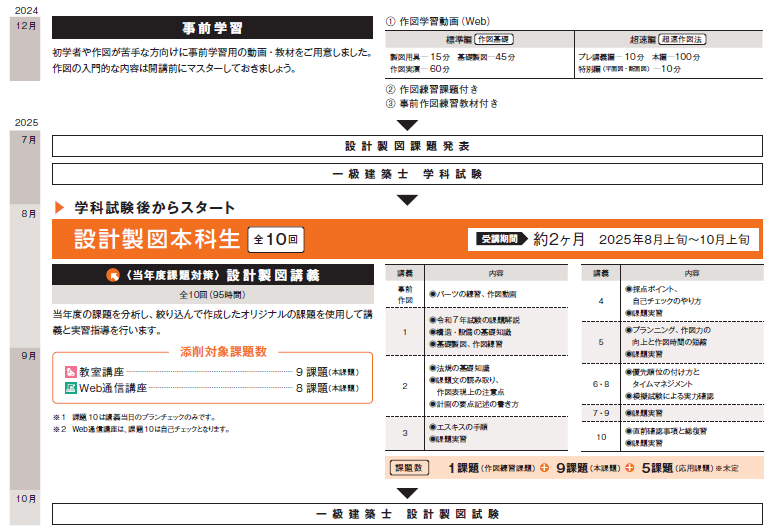This screenshot has height=530, width=777.
Task: Click the 全10回 badge
Action: click(275, 240)
